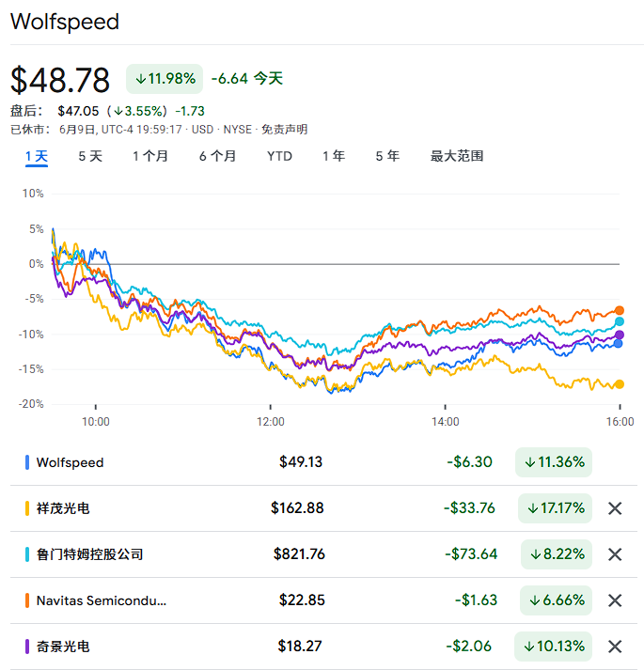Open the 祥茂光电 stock row

tap(323, 508)
